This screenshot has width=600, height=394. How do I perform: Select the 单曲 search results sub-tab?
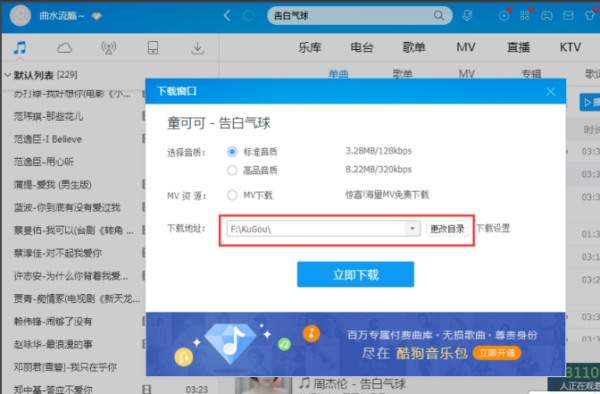coord(339,73)
